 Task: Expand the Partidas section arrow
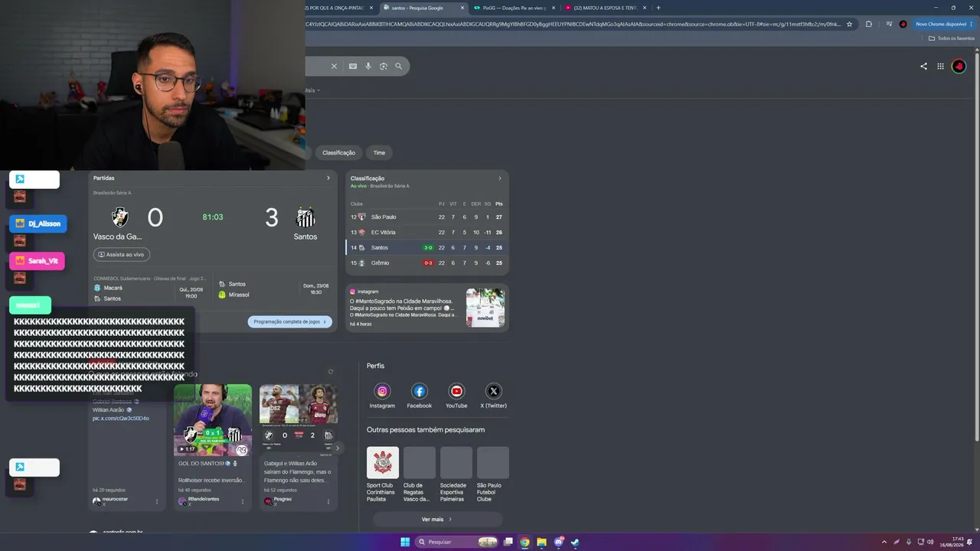point(328,178)
